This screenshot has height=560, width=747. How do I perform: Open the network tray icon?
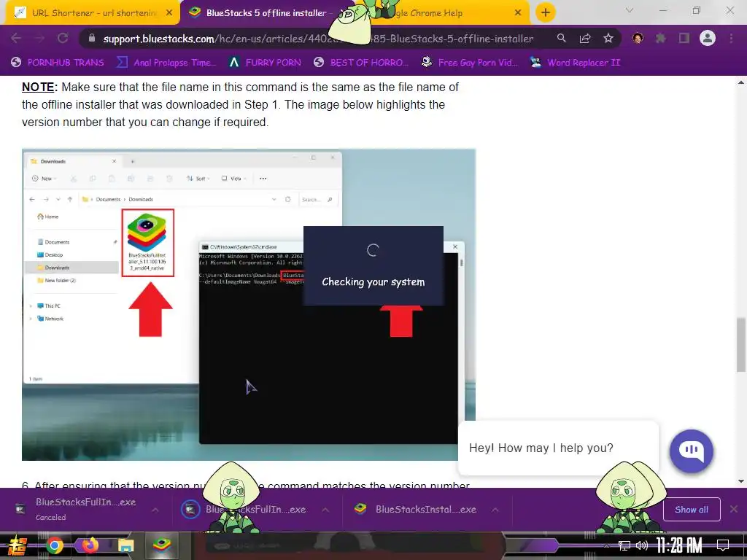(x=624, y=545)
